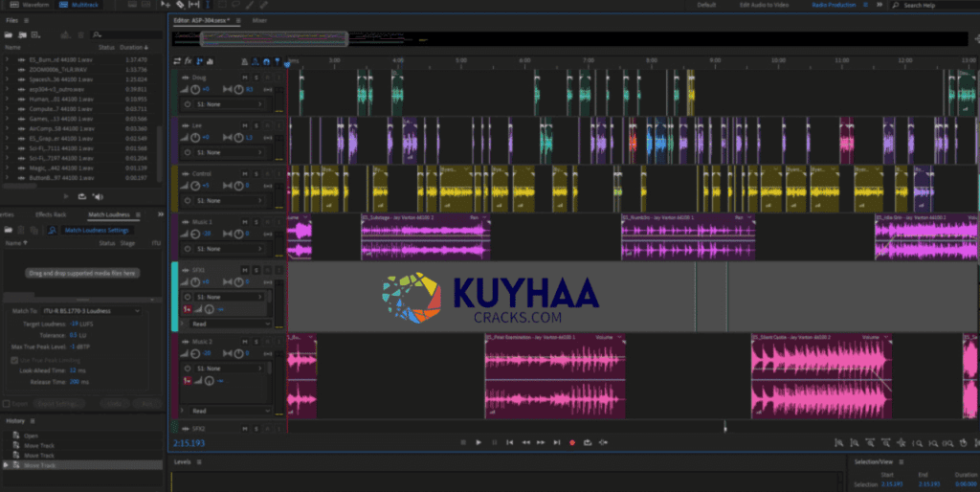This screenshot has height=492, width=980.
Task: Click the Stop button in transport
Action: (463, 442)
